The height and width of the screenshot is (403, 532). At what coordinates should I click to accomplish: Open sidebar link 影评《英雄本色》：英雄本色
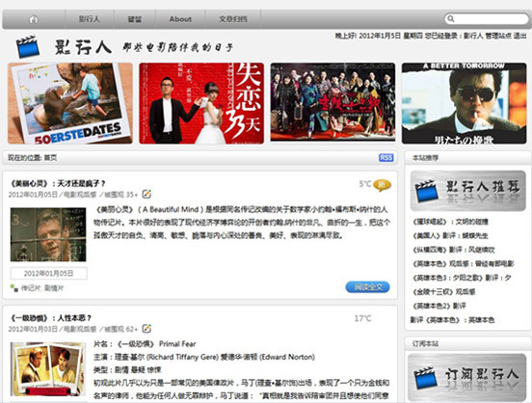pyautogui.click(x=452, y=320)
